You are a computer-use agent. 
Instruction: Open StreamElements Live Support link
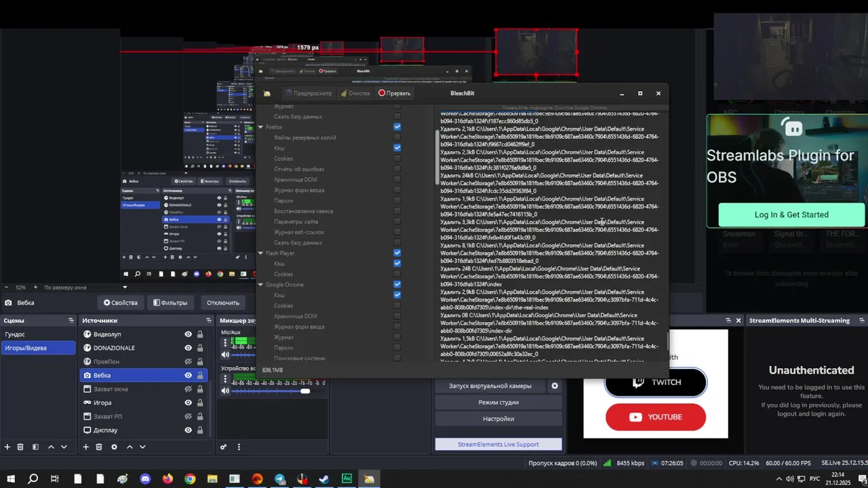[x=498, y=445]
